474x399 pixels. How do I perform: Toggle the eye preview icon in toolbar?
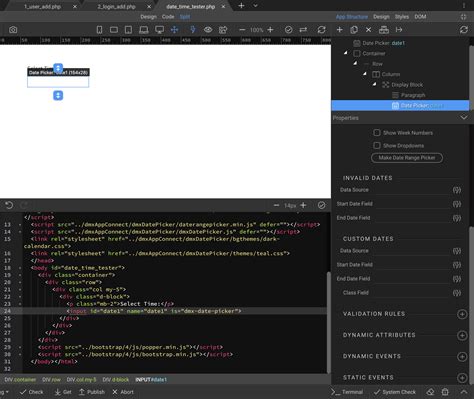click(208, 30)
